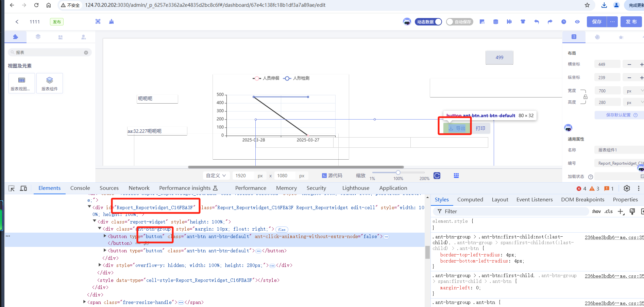Open the 源代码 view
Screen dimensions: 644x307
tap(332, 176)
